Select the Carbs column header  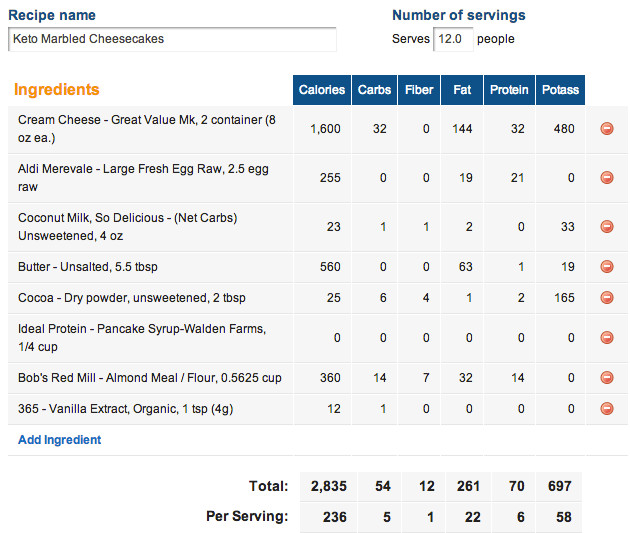pyautogui.click(x=374, y=90)
